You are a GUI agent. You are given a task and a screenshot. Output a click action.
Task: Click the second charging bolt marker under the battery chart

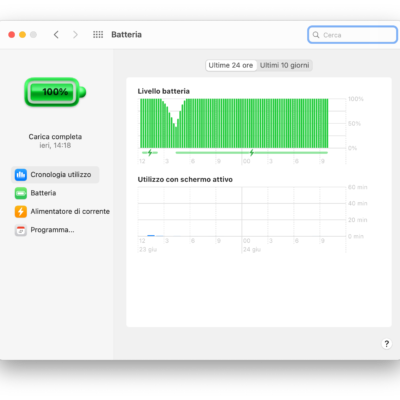[x=252, y=153]
